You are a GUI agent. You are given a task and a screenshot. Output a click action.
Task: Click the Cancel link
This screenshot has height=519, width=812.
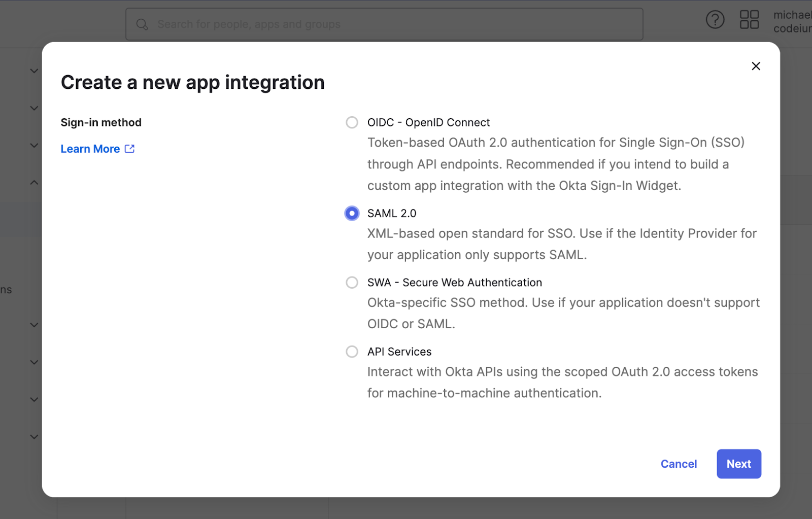pos(679,464)
